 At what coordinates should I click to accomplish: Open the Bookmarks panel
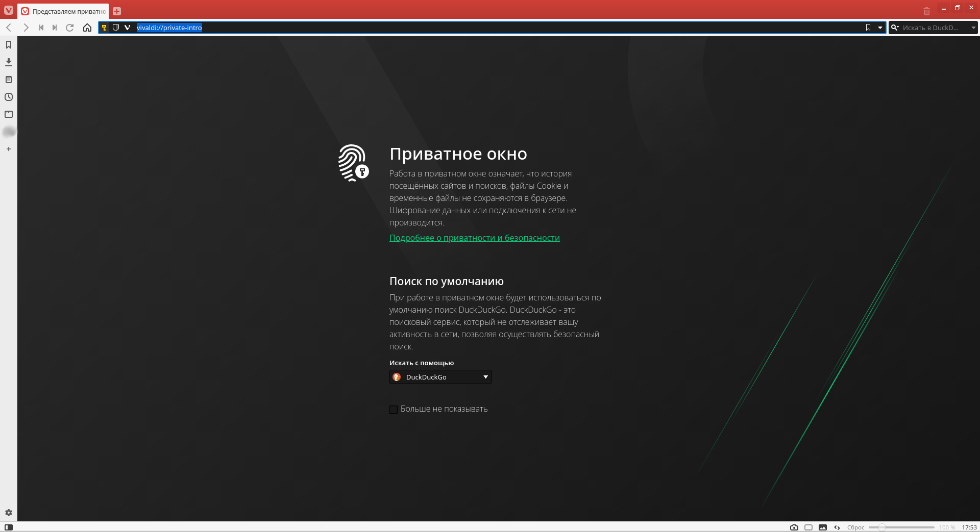[x=9, y=45]
